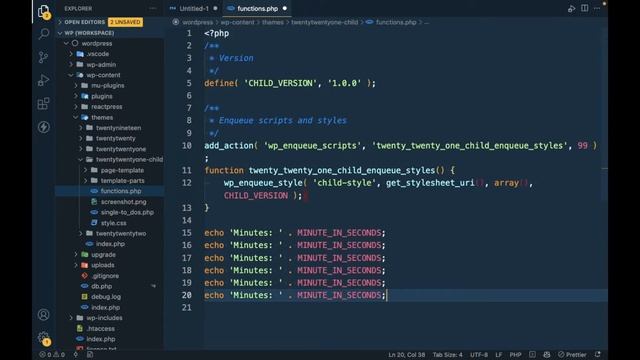Change file encoding UTF-8
The height and width of the screenshot is (360, 640).
click(479, 355)
